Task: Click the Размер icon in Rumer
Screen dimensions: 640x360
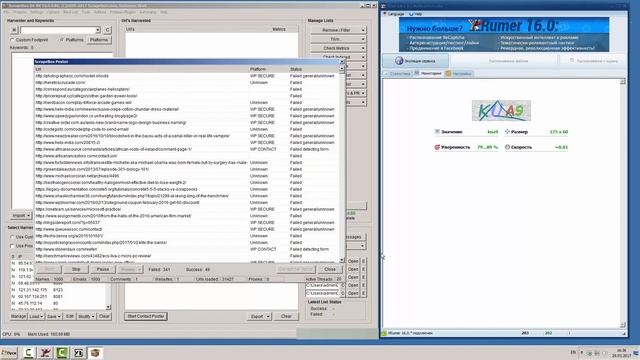Action: 507,131
